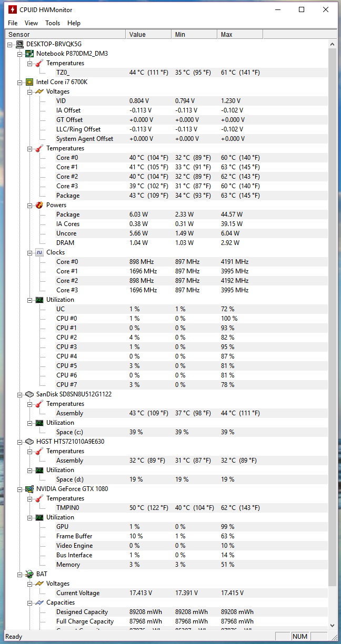The width and height of the screenshot is (341, 644).
Task: Select the DRAM power row
Action: click(x=192, y=243)
